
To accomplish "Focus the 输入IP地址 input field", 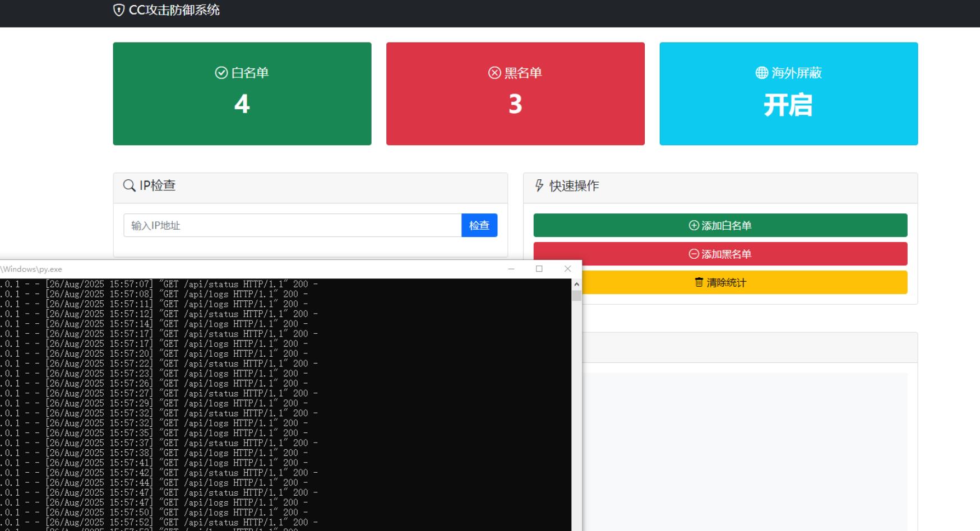I will 292,225.
